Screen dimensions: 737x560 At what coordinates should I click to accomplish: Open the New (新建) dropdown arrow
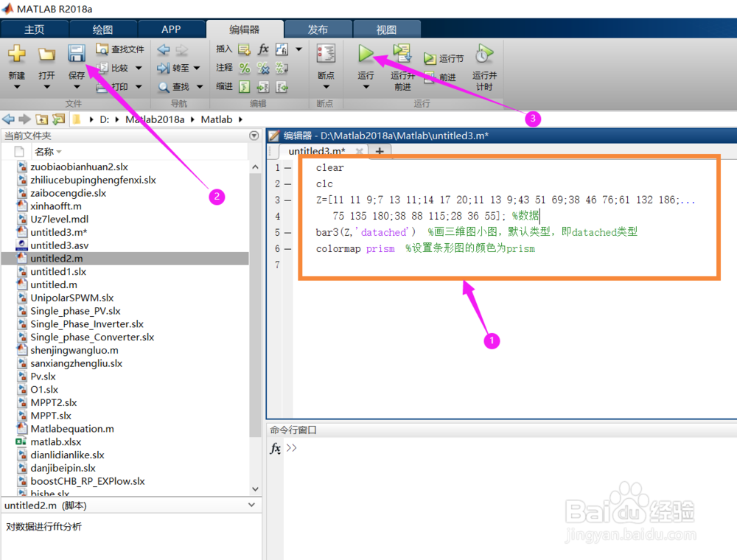16,87
